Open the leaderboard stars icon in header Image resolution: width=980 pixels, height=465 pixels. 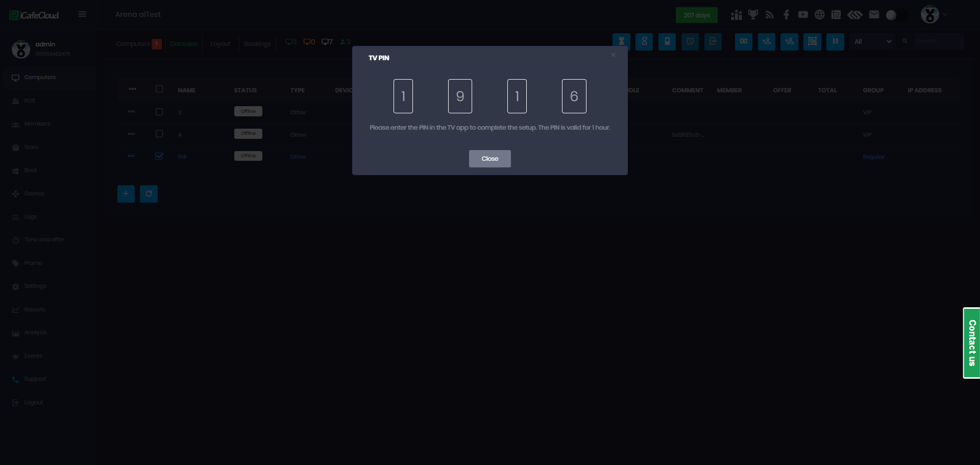[736, 15]
